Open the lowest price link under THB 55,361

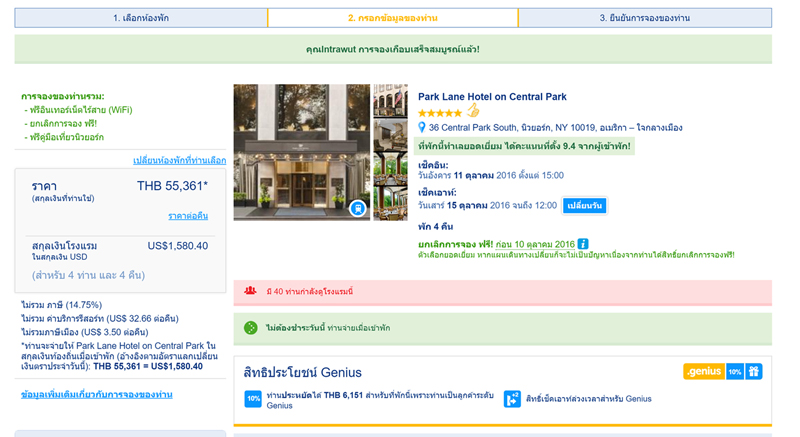pyautogui.click(x=188, y=216)
